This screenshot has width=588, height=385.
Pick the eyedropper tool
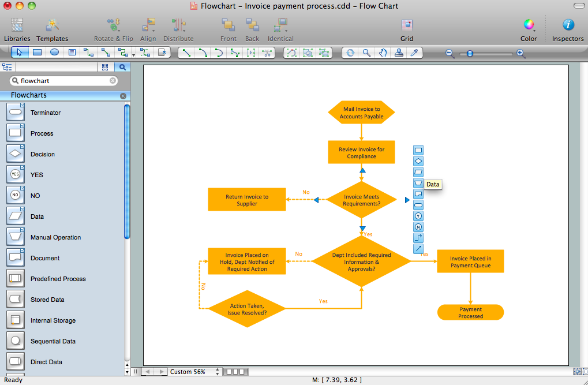414,53
